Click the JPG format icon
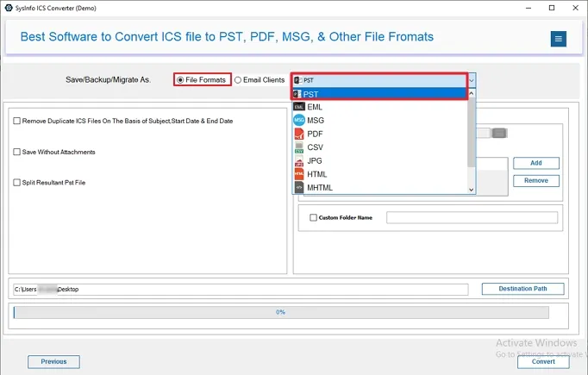Viewport: 588px width, 375px height. (x=299, y=161)
